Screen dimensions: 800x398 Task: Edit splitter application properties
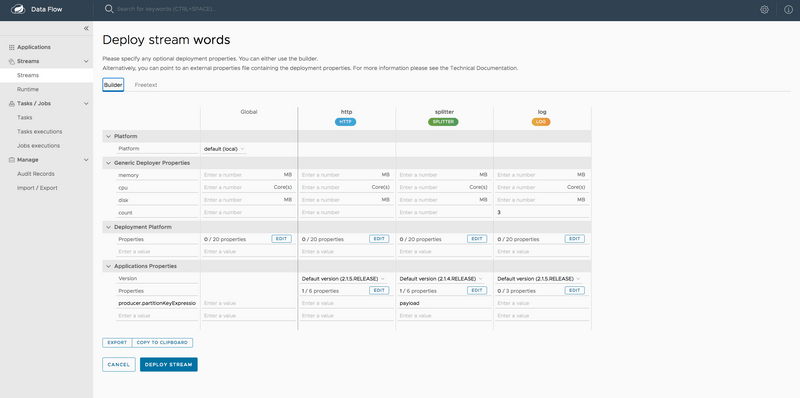click(477, 290)
